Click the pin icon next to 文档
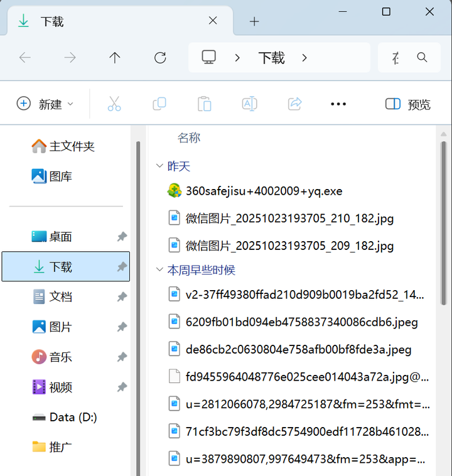Viewport: 452px width, 476px height. tap(122, 296)
